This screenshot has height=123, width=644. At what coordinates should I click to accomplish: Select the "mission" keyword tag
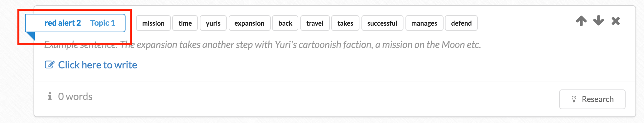click(153, 23)
